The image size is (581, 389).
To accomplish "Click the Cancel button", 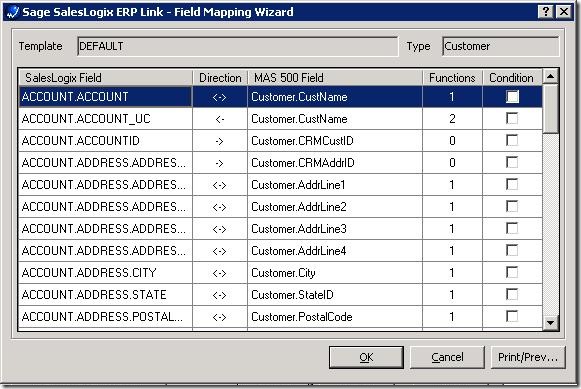I will click(x=447, y=357).
